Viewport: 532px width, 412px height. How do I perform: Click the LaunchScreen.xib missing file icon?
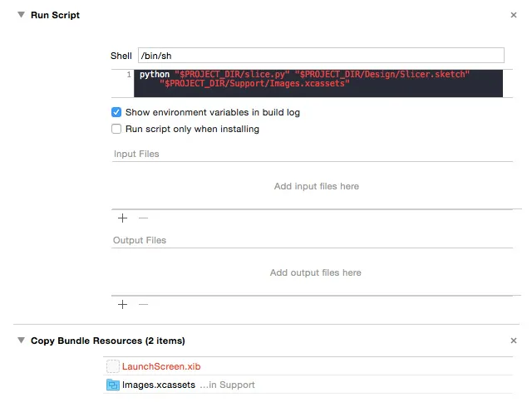[x=113, y=366]
